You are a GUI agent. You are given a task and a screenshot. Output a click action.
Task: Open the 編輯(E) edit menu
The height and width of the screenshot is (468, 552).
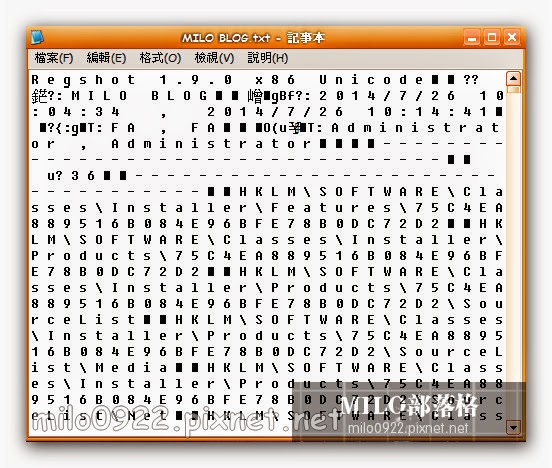tap(106, 58)
